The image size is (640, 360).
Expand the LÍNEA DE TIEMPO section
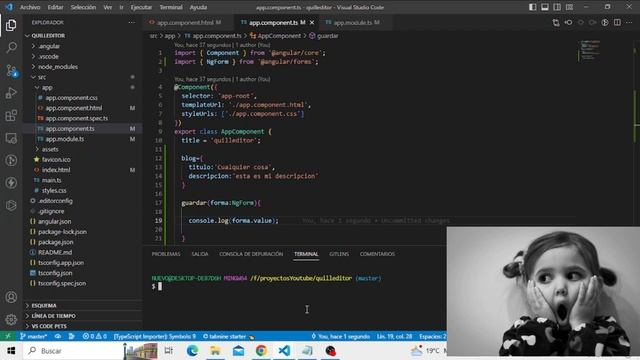[53, 316]
